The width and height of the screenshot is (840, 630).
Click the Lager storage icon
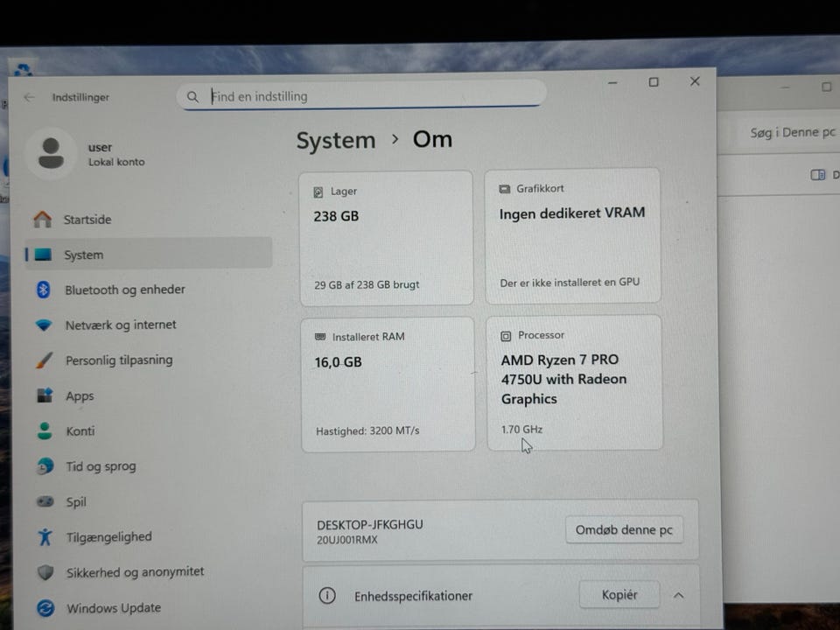[x=318, y=192]
